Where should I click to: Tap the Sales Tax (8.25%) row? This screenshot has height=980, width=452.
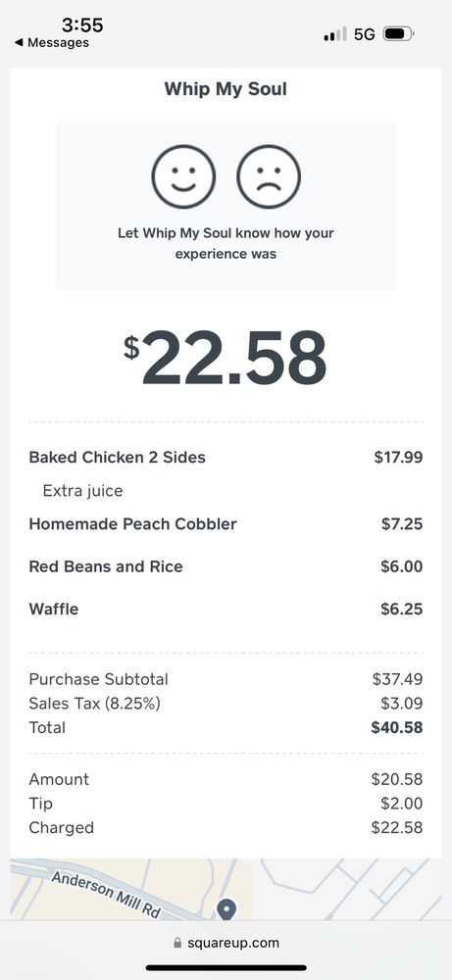226,703
